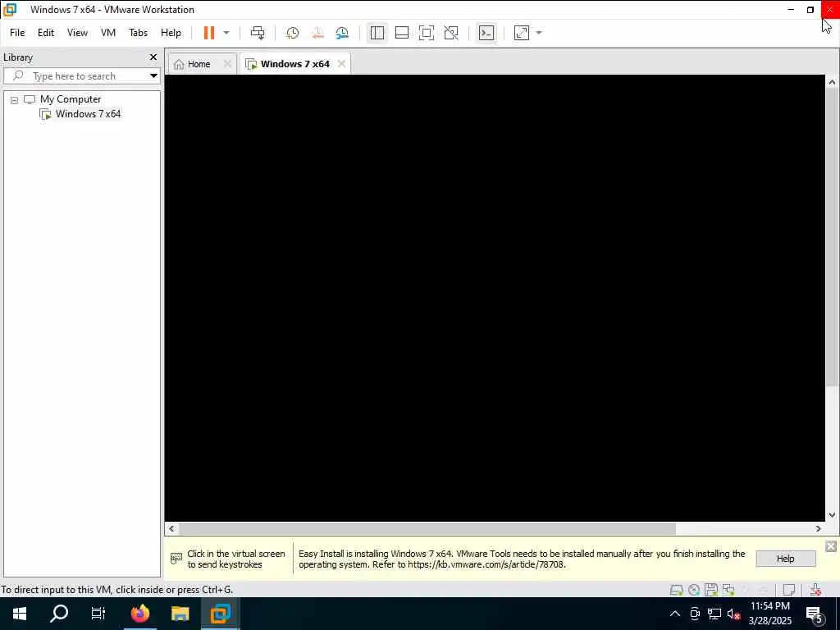Screen dimensions: 840x630
Task: Toggle the thumbnail bar view icon
Action: pos(402,33)
